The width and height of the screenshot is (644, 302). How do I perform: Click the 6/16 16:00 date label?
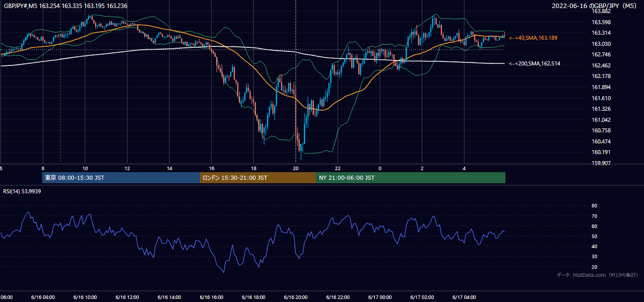tap(211, 297)
